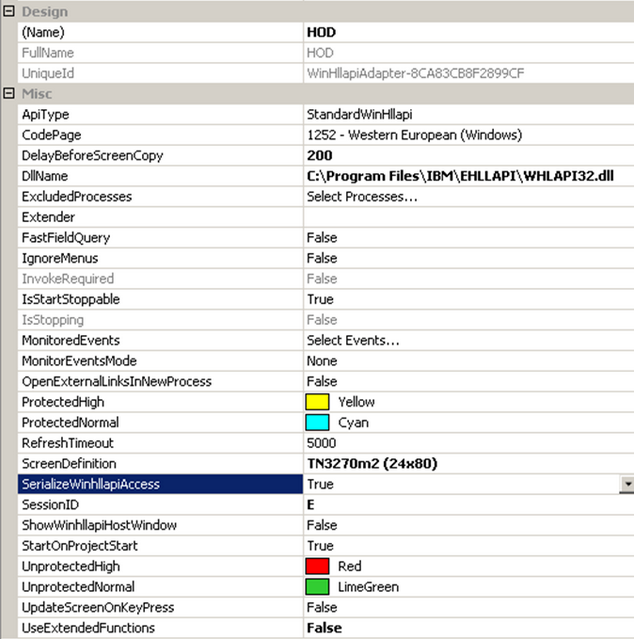The height and width of the screenshot is (639, 634).
Task: Select the RefreshTimeout value 5000
Action: click(322, 443)
